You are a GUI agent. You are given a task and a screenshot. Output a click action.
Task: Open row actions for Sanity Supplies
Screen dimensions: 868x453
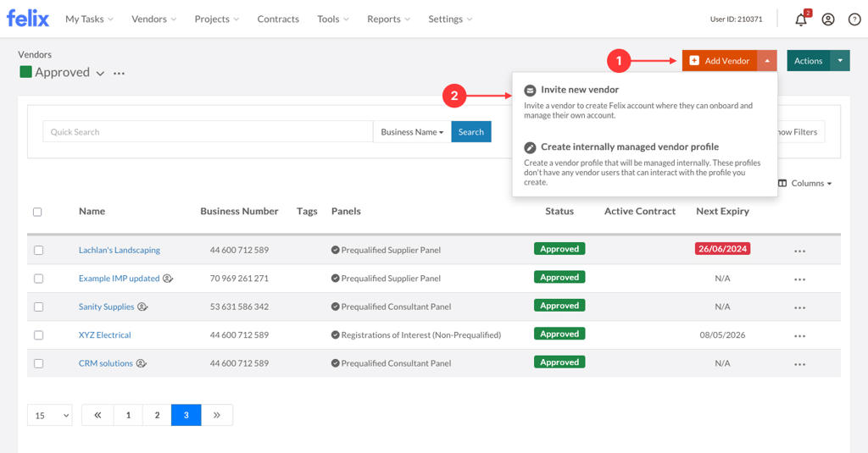click(799, 307)
